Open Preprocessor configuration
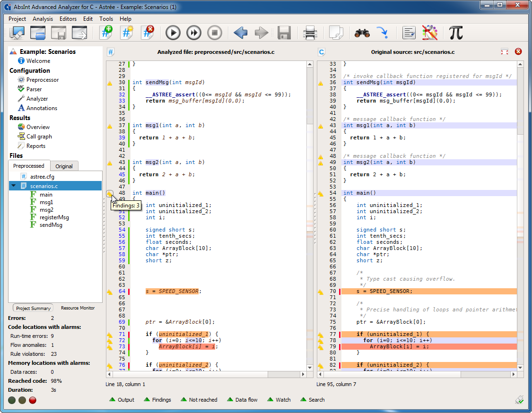The height and width of the screenshot is (413, 532). tap(38, 80)
